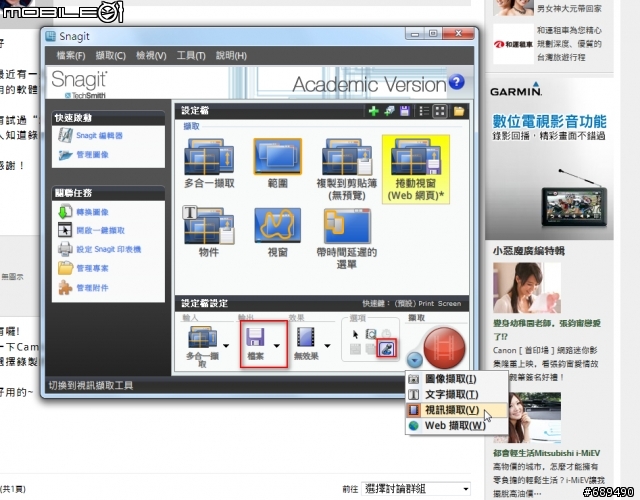This screenshot has width=640, height=500.
Task: Click the woman thumbnail under 小惡魔廣編特輯
Action: [527, 287]
